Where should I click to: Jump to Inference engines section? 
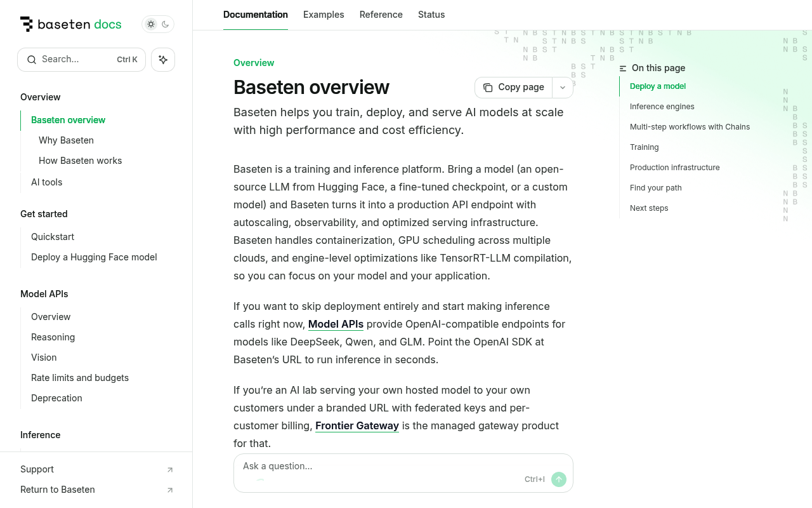662,107
